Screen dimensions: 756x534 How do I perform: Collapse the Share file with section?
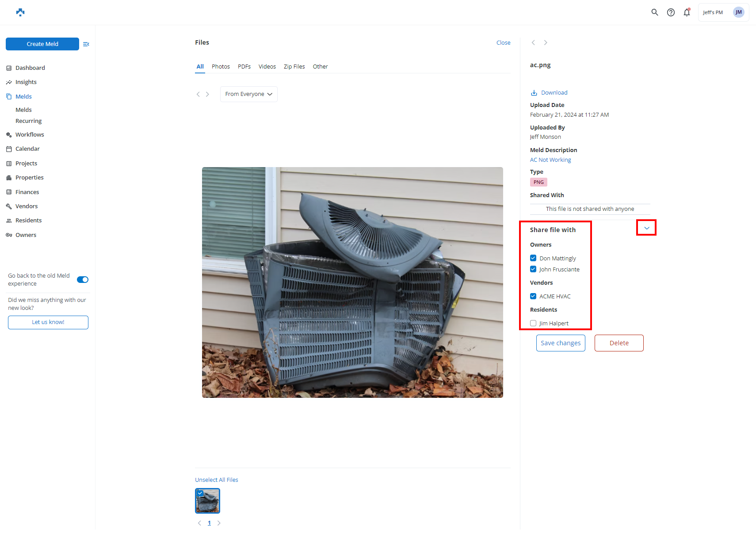coord(646,228)
